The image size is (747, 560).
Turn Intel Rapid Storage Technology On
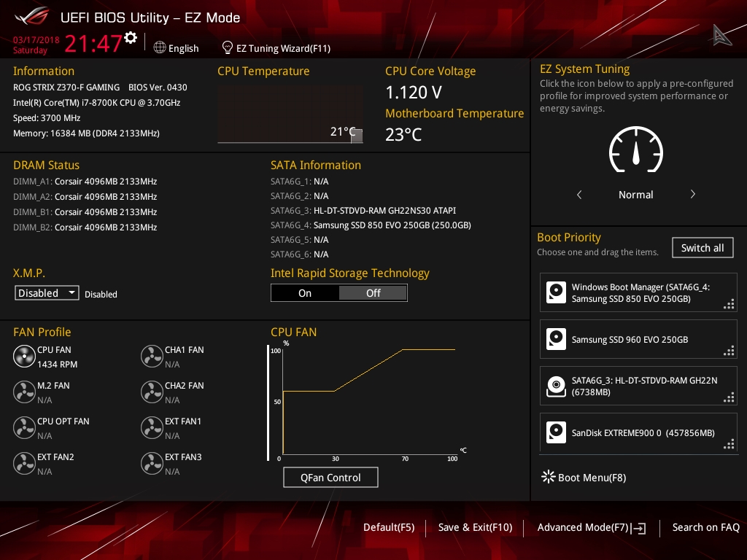[x=305, y=293]
